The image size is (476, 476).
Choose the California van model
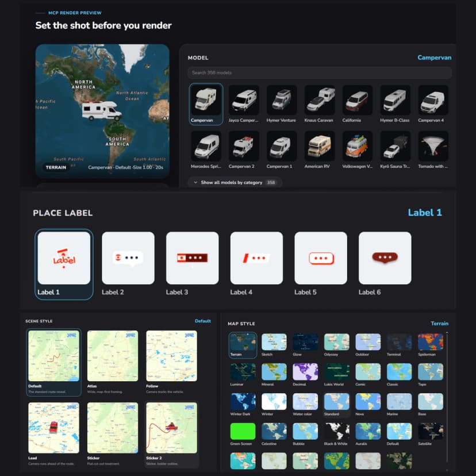358,100
